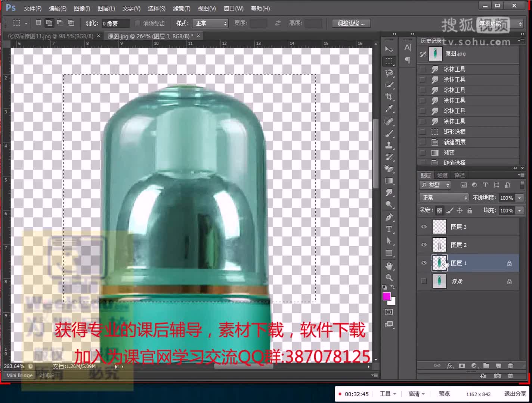This screenshot has width=532, height=403.
Task: Select the Path Selection tool
Action: click(x=389, y=241)
